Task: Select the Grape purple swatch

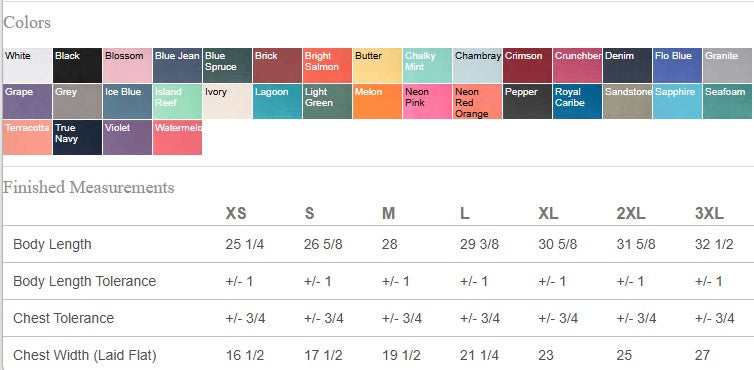Action: point(27,102)
